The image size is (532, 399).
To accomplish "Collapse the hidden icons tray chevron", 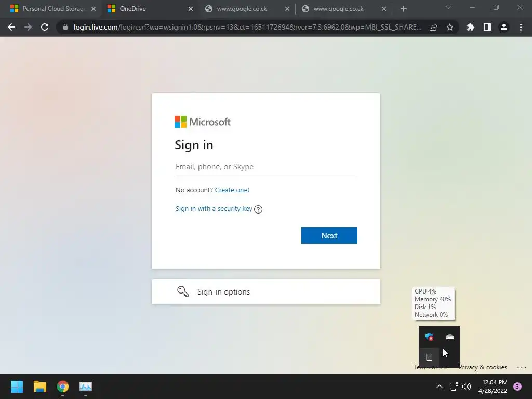I will [x=440, y=387].
